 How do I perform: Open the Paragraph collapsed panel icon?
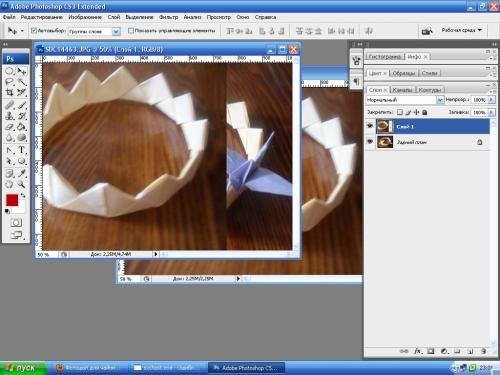coord(356,81)
